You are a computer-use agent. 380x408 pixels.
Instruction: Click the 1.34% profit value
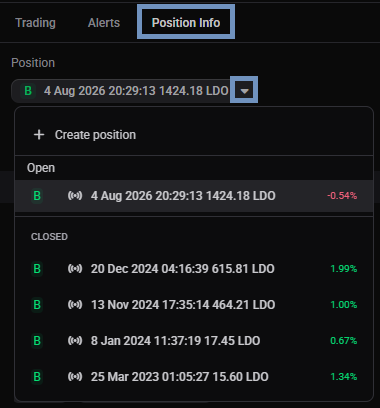coord(344,377)
